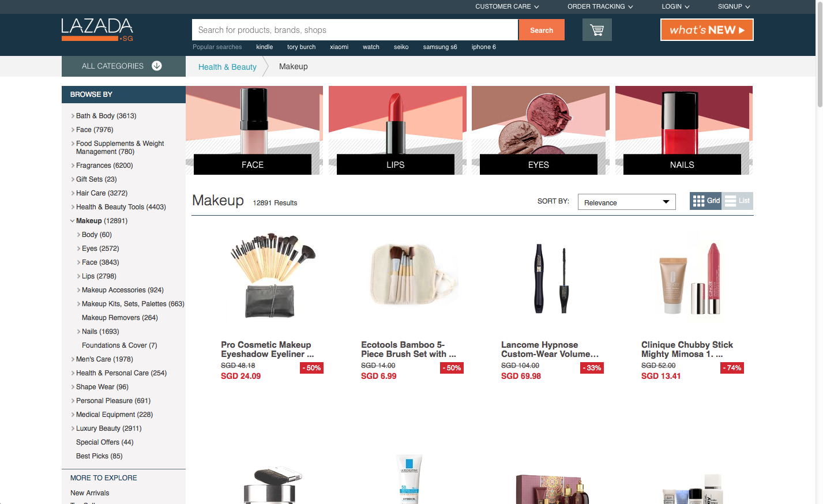Switch to List view
The image size is (823, 504).
coord(738,201)
